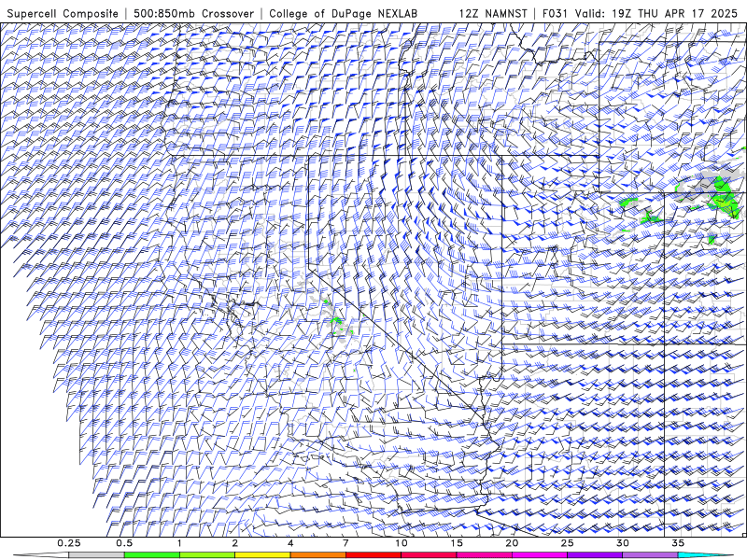Click the "12Z NAMNST" model run label

point(493,13)
